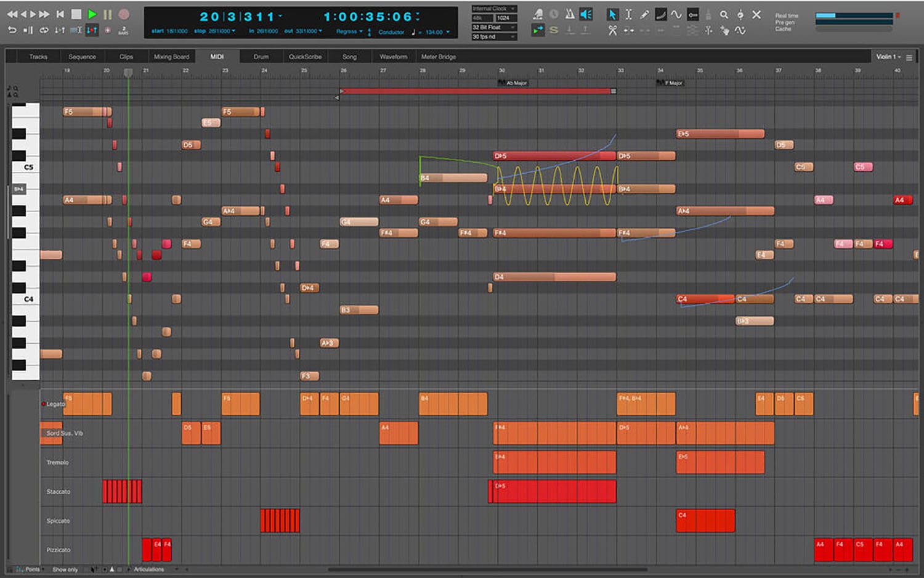Toggle the Audible mode speaker icon

click(586, 14)
